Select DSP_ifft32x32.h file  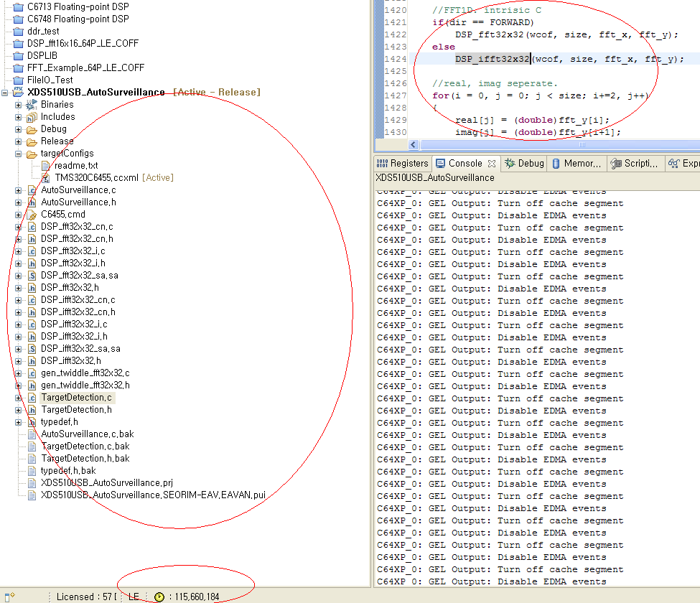click(71, 361)
